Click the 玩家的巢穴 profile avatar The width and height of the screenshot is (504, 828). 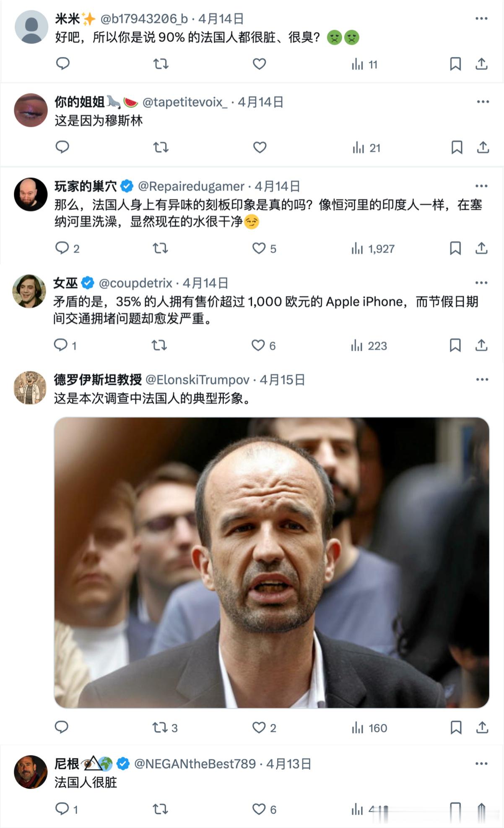[x=31, y=194]
